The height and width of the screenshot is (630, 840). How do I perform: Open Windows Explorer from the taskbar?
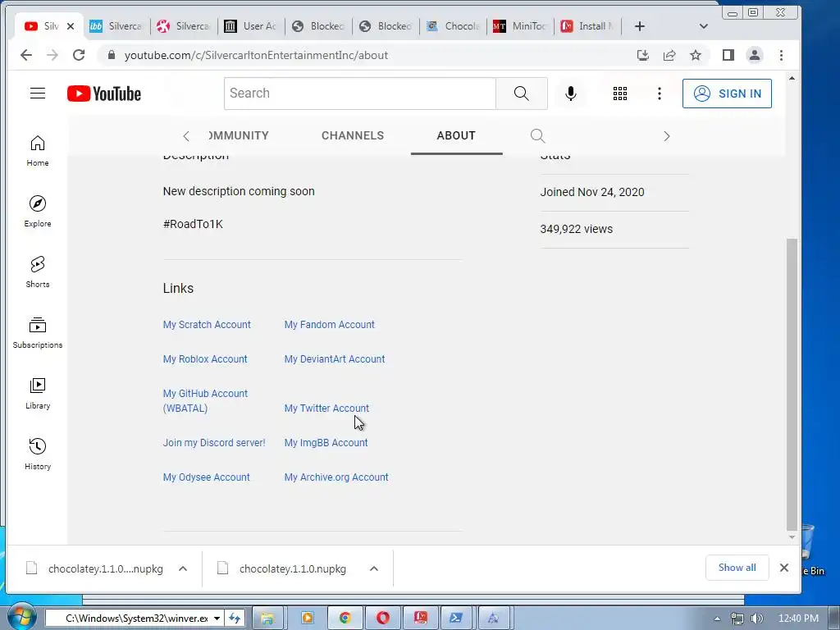(x=267, y=618)
